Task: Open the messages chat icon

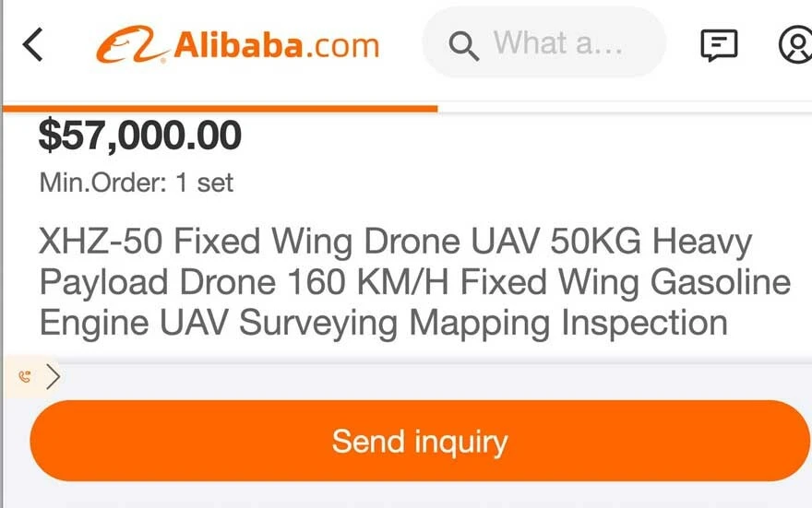Action: point(719,44)
